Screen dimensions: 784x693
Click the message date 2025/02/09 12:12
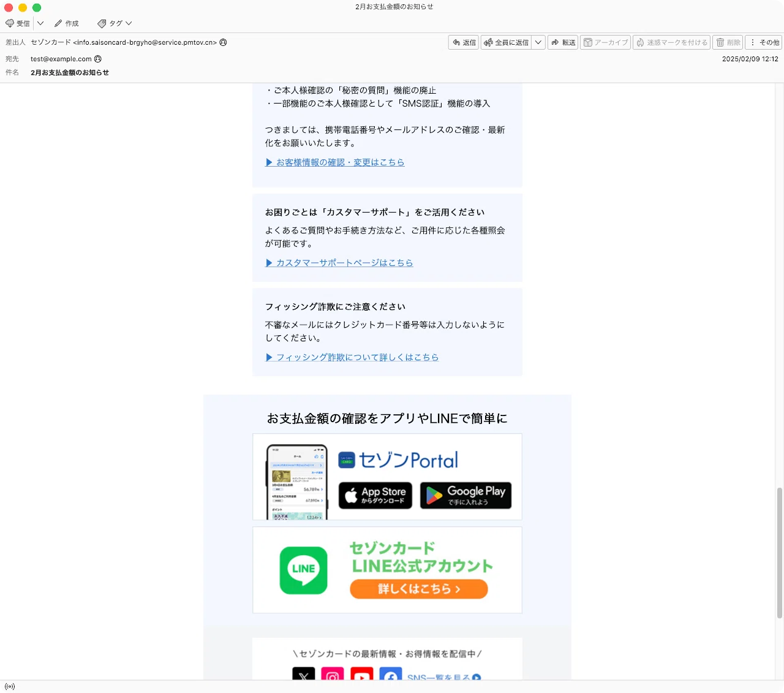tap(750, 59)
